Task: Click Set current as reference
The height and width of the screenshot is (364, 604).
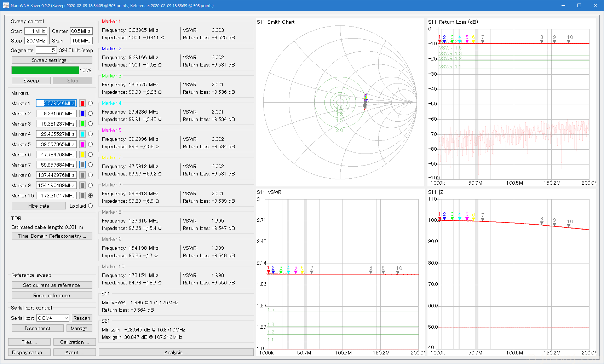Action: point(52,285)
